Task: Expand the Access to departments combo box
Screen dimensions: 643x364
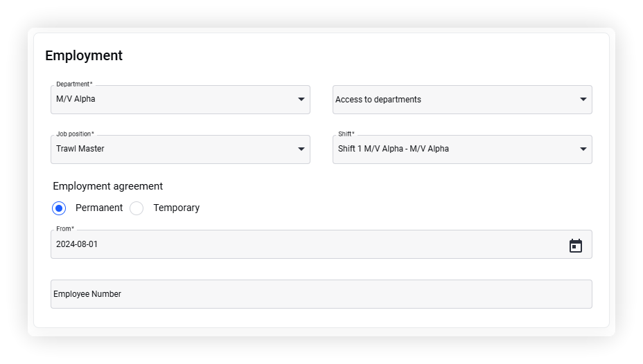Action: click(x=462, y=100)
